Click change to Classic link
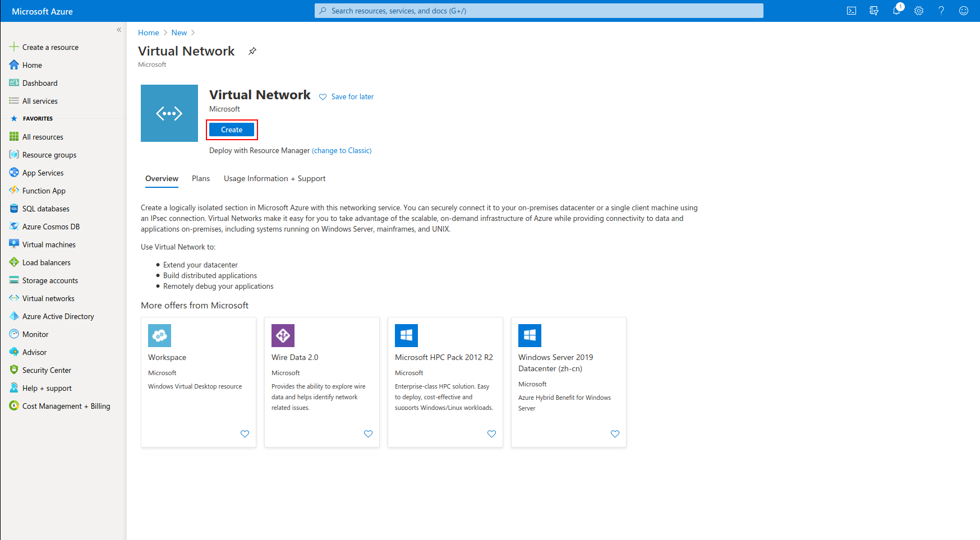The height and width of the screenshot is (540, 980). tap(342, 150)
